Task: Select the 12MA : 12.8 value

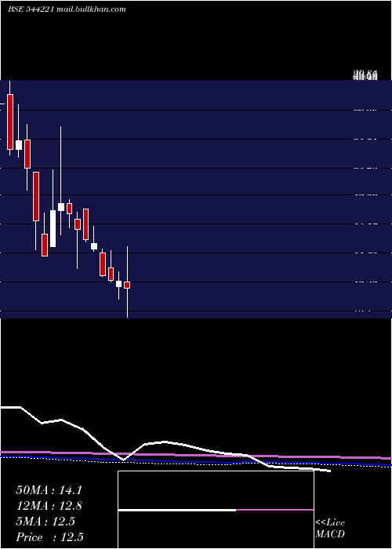Action: point(49,506)
